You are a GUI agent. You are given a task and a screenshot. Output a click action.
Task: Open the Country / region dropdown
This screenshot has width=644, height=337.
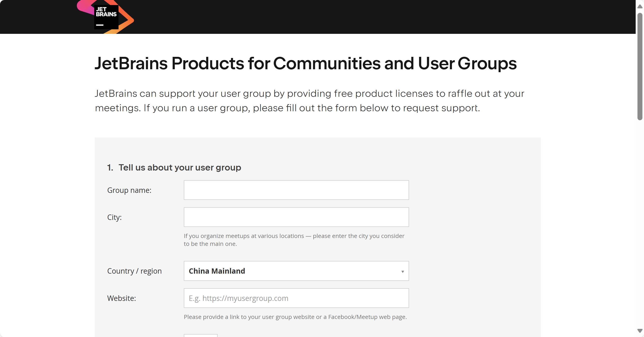pyautogui.click(x=296, y=271)
